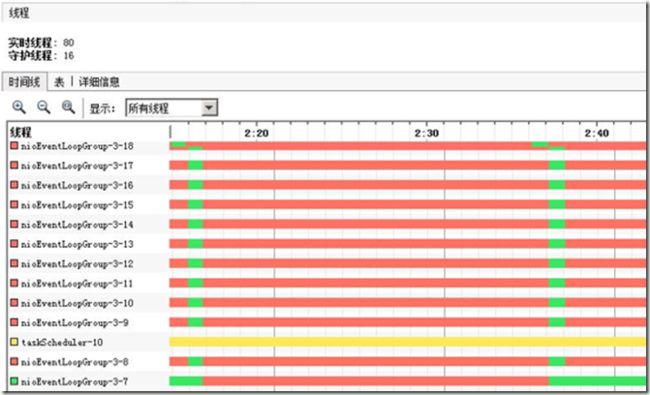Select thread name nioEventLoopGroup-3-17

tap(78, 165)
